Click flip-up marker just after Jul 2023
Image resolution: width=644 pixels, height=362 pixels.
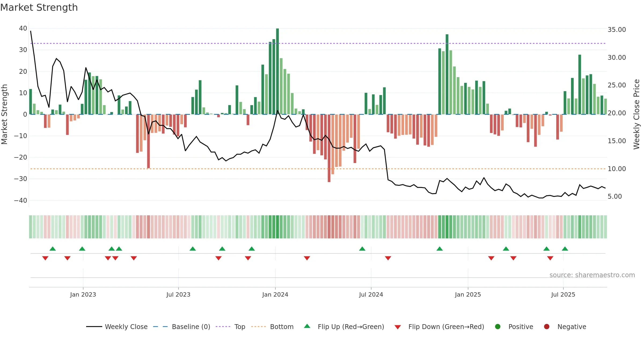(193, 249)
